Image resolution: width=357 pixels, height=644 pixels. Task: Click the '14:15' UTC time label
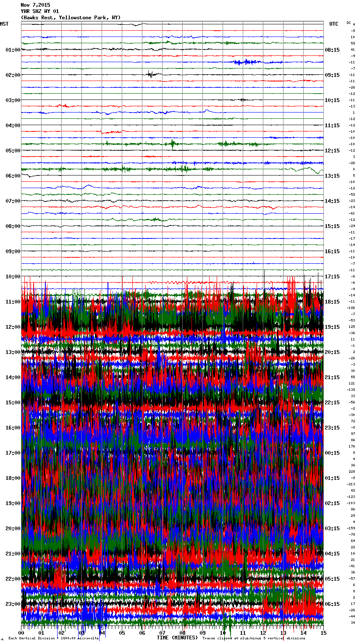332,201
